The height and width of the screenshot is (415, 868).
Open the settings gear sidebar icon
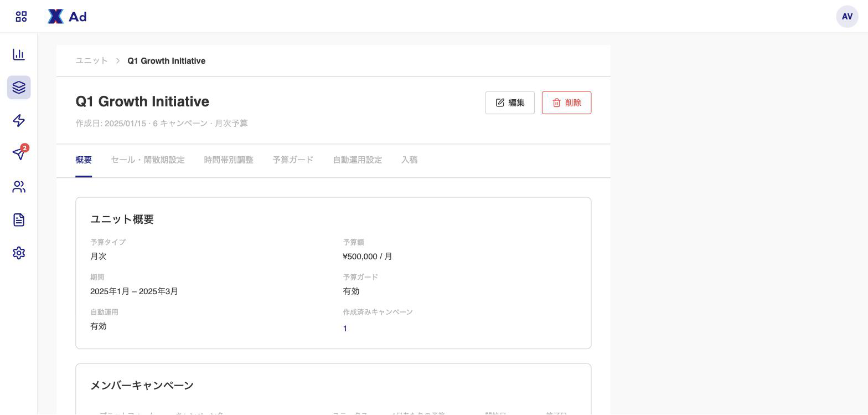point(19,253)
